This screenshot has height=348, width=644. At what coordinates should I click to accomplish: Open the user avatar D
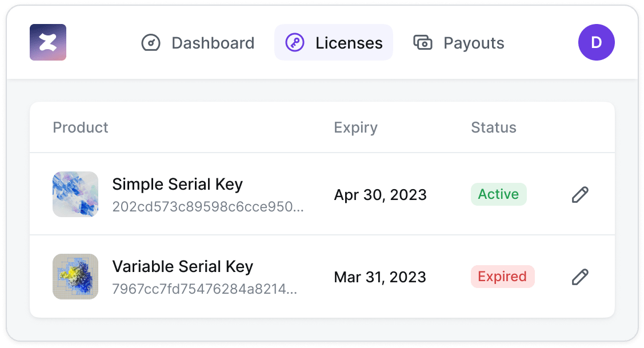coord(597,42)
